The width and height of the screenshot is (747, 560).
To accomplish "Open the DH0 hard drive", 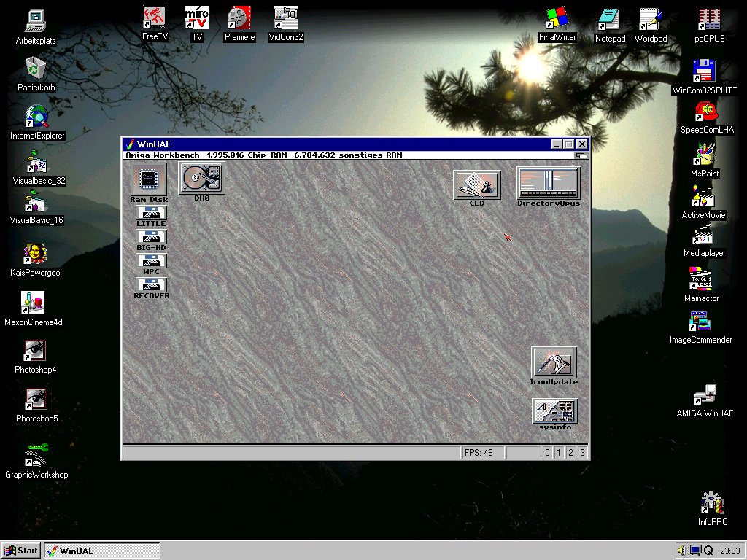I will pyautogui.click(x=201, y=177).
